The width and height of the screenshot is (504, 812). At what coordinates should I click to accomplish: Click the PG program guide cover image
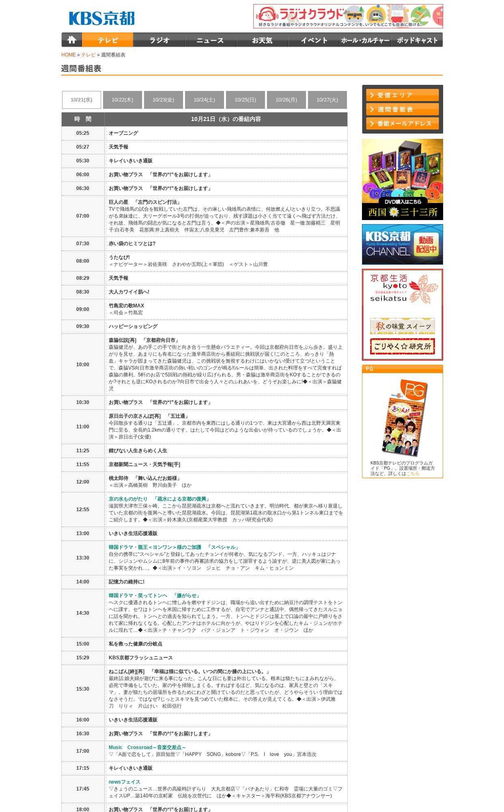405,417
